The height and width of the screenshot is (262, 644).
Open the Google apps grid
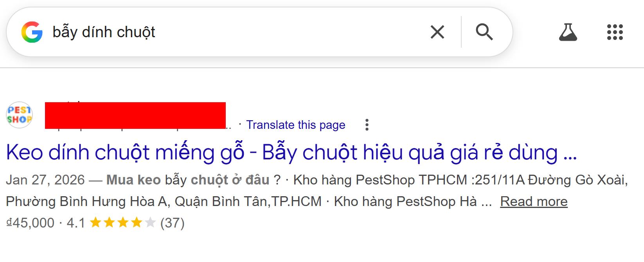(615, 32)
